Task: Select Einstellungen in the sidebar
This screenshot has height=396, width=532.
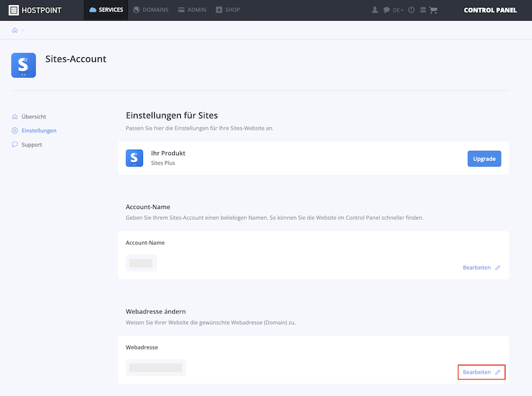Action: pyautogui.click(x=34, y=130)
